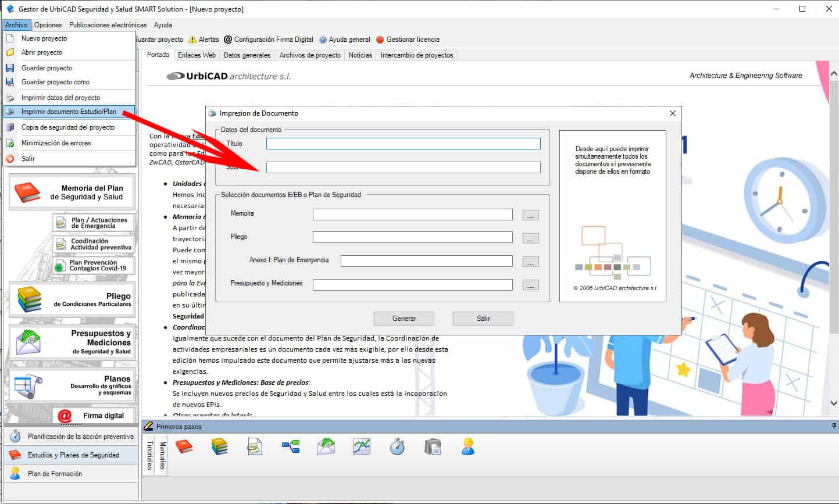Close the Impresion de Documento dialog
Screen dimensions: 839x504
tap(673, 113)
